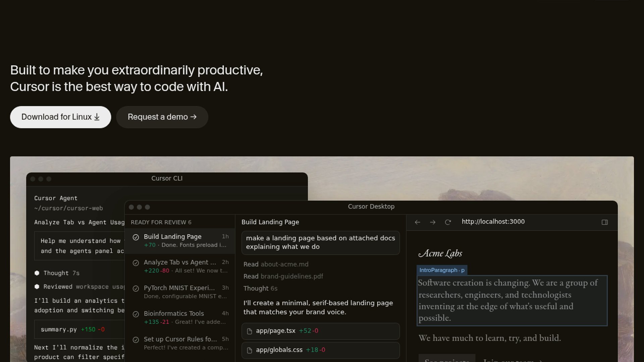
Task: Click check circle next to PyTorch MNIST Experiment
Action: click(x=136, y=289)
